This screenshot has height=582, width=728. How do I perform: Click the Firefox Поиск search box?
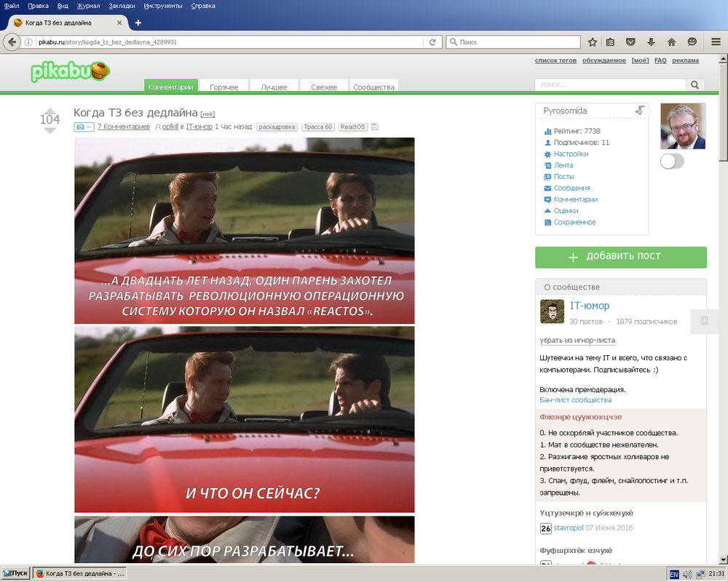coord(513,41)
